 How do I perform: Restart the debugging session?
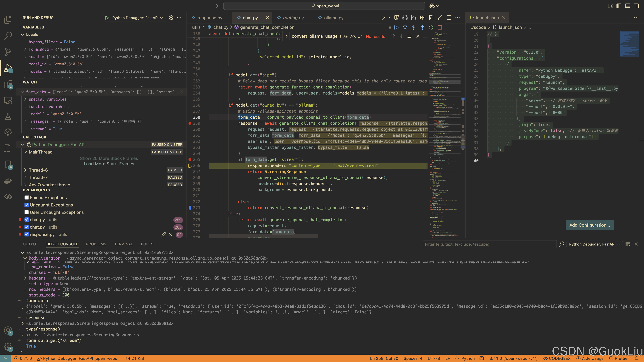tap(431, 27)
